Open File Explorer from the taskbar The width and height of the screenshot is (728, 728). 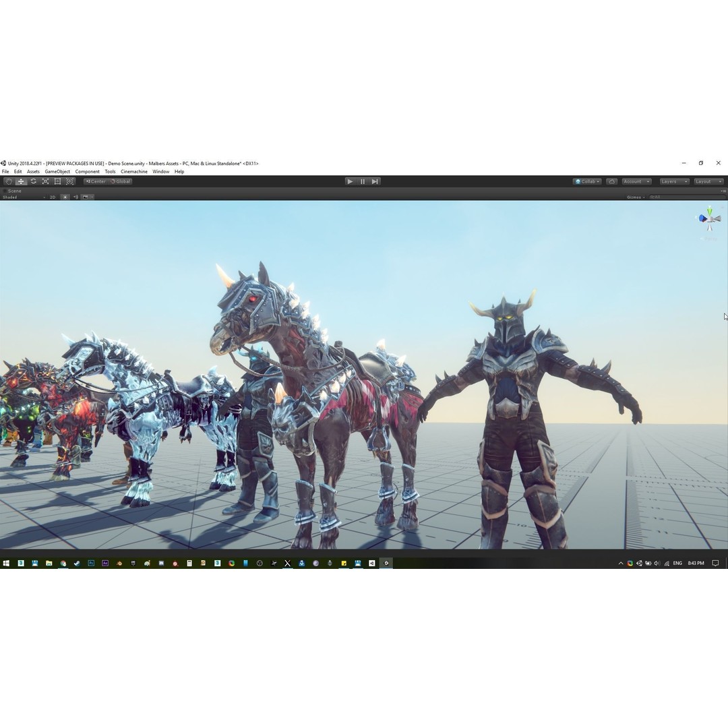pos(49,563)
